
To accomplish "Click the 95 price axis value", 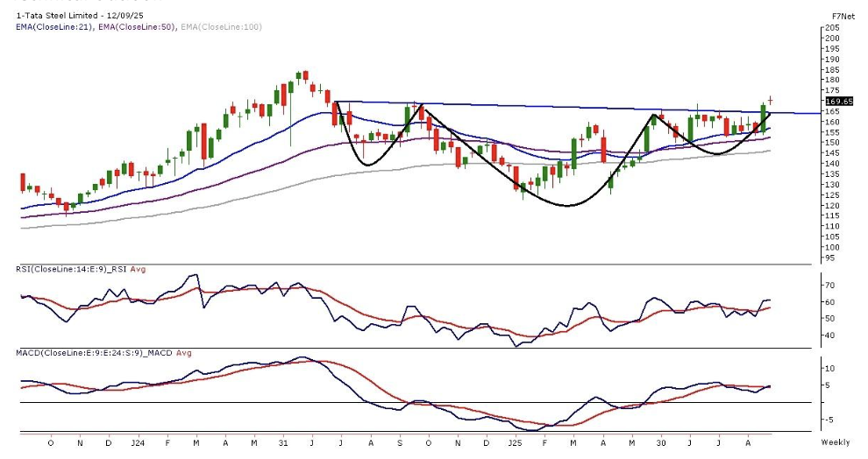I will [829, 258].
